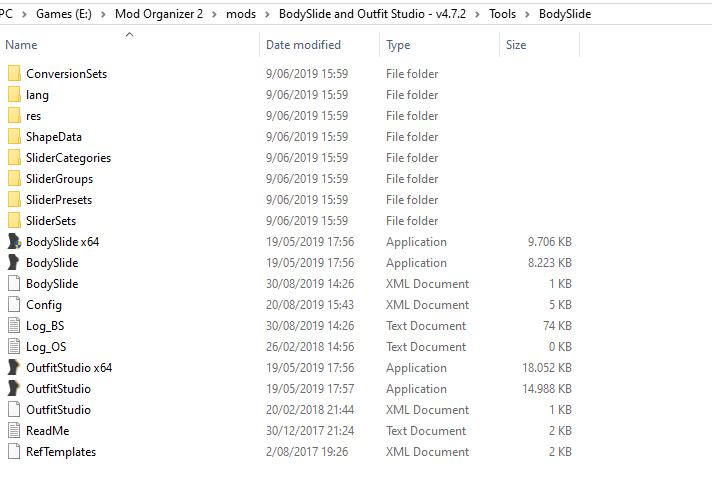Image resolution: width=712 pixels, height=499 pixels.
Task: Click the ConversionSets folder icon
Action: [14, 74]
